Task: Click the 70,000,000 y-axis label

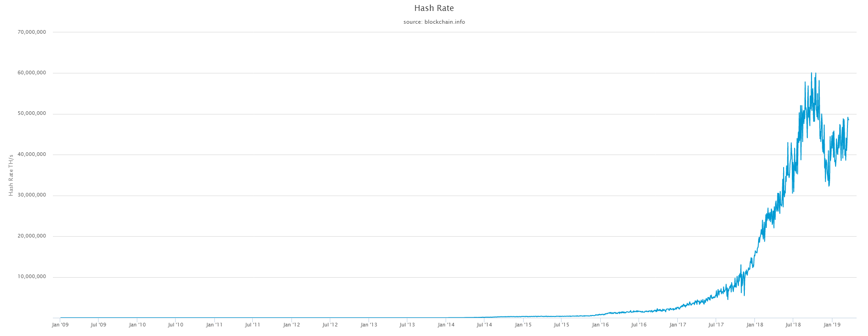Action: [x=32, y=32]
